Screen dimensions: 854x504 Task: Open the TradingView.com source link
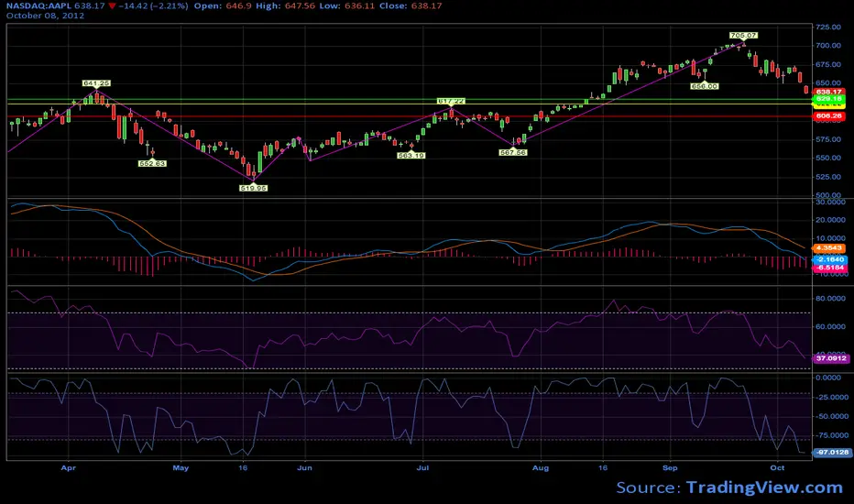coord(764,488)
